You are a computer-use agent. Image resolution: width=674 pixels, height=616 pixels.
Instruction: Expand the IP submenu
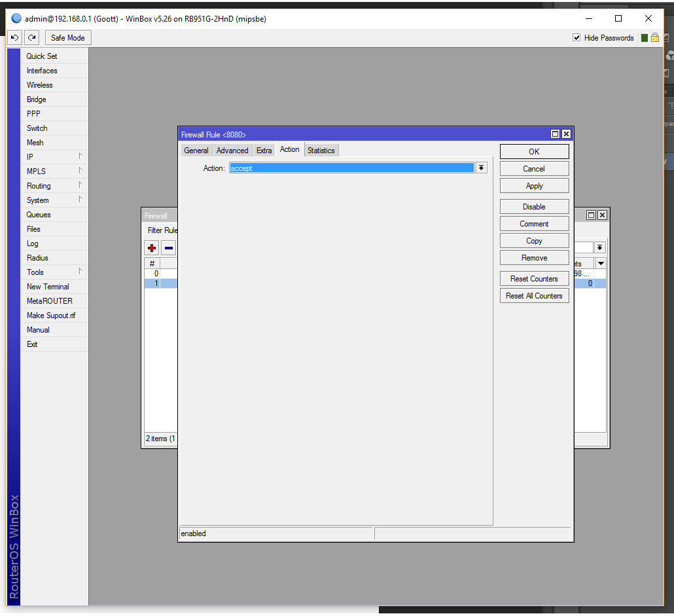(54, 157)
